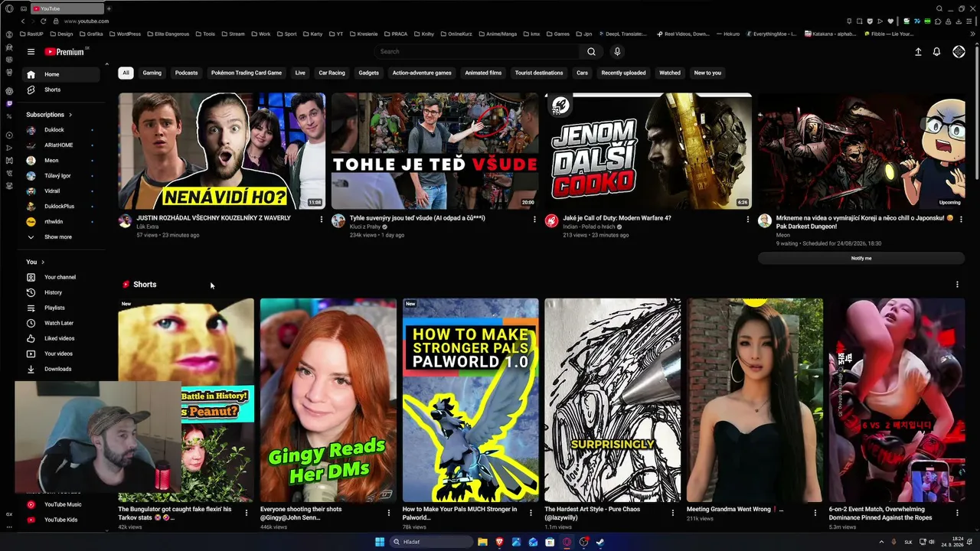
Task: Click the Windows taskbar search box
Action: (x=432, y=542)
